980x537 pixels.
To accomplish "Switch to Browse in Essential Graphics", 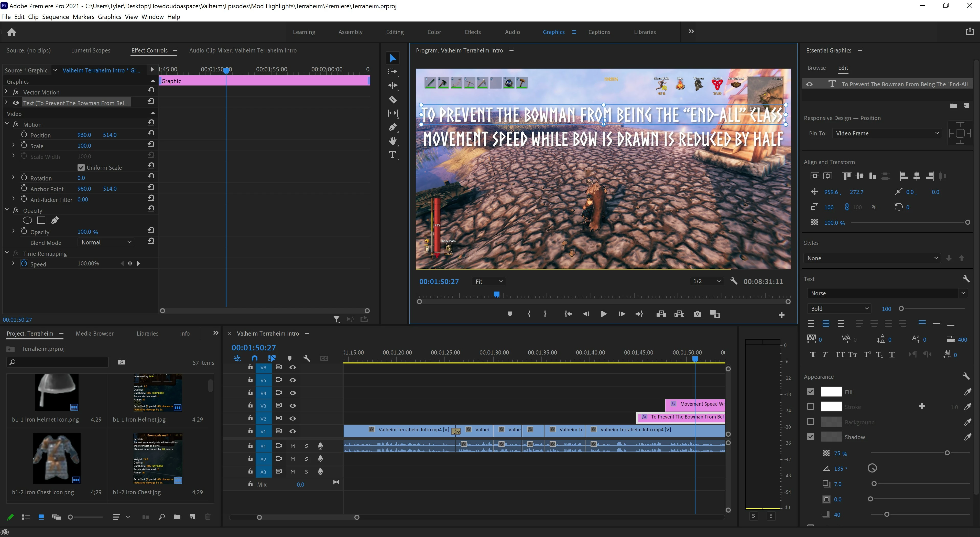I will [816, 68].
